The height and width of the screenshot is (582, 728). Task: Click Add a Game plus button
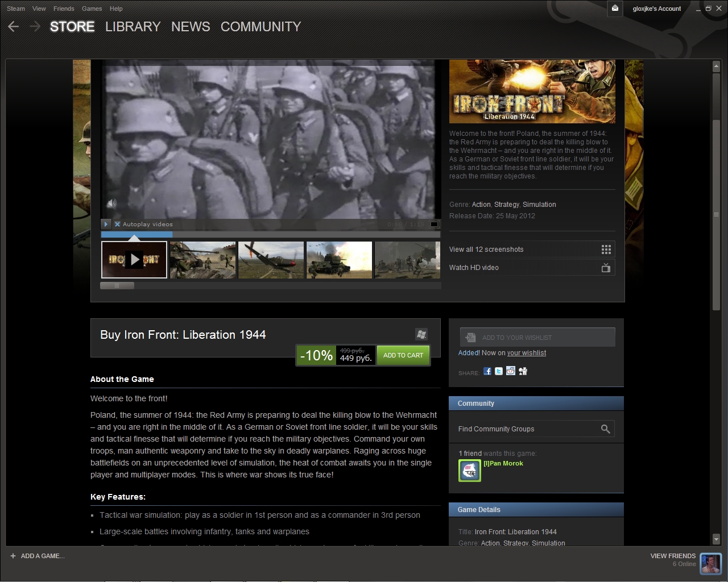tap(13, 556)
